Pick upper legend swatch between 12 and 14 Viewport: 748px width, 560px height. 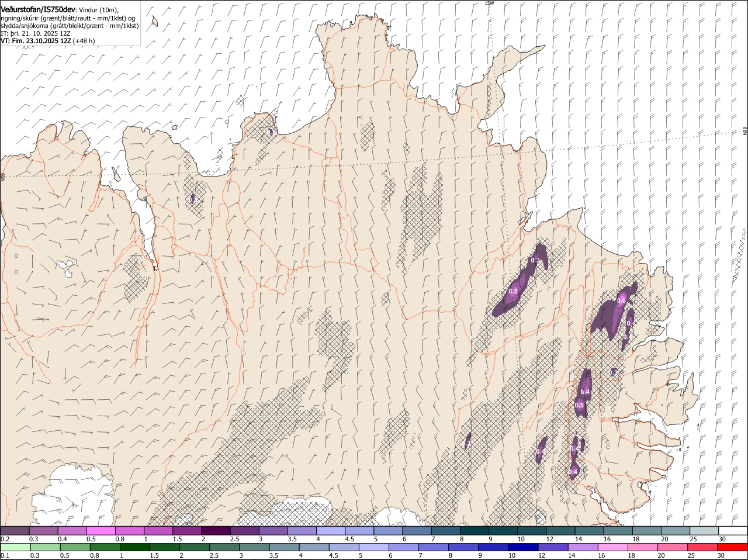pos(560,531)
